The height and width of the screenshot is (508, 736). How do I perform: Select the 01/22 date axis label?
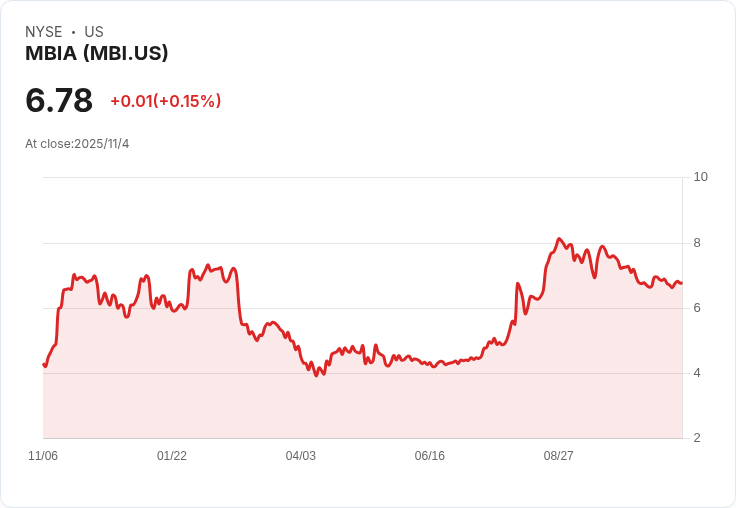coord(172,455)
